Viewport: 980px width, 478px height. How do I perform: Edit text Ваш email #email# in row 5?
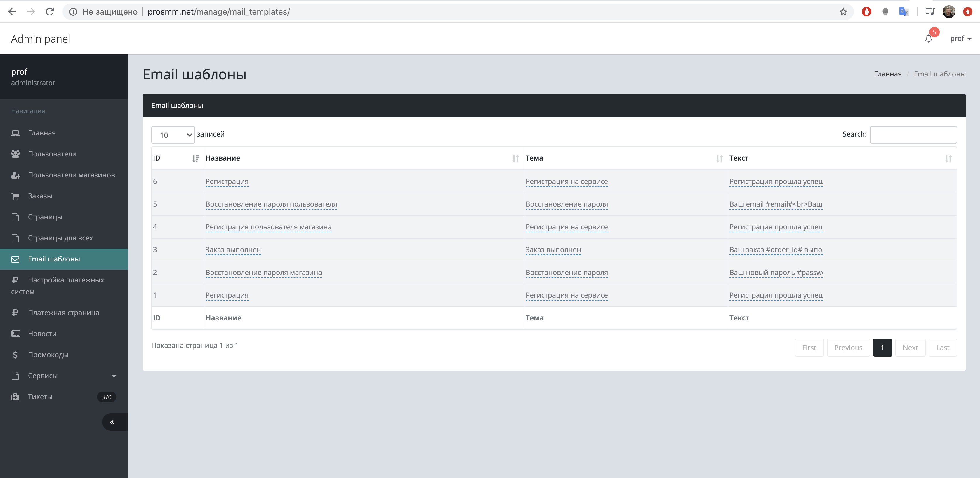click(x=776, y=204)
